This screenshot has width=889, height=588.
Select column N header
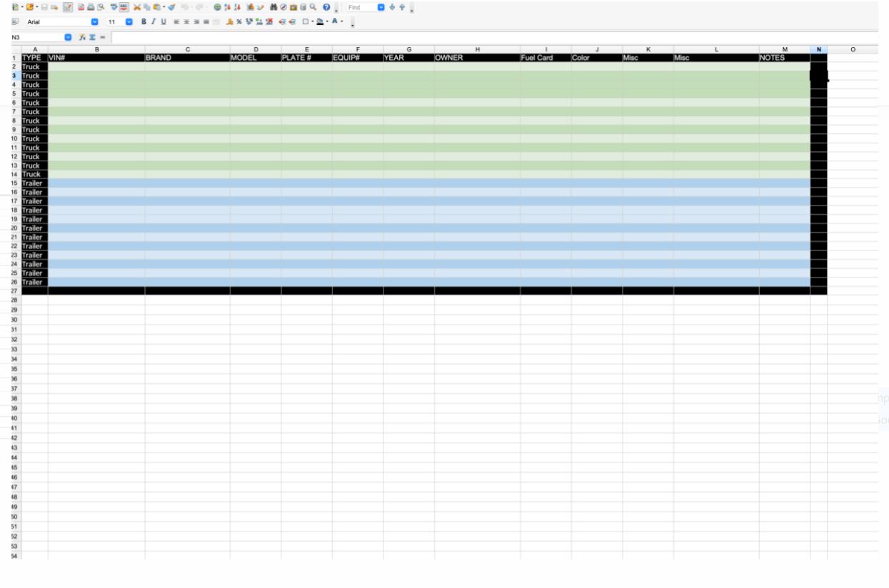click(x=818, y=49)
